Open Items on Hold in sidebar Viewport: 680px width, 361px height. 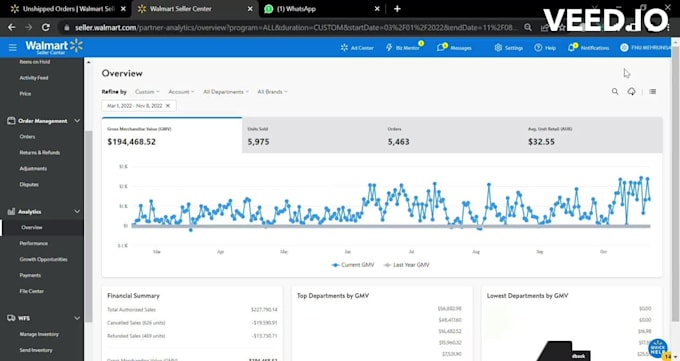(x=35, y=62)
